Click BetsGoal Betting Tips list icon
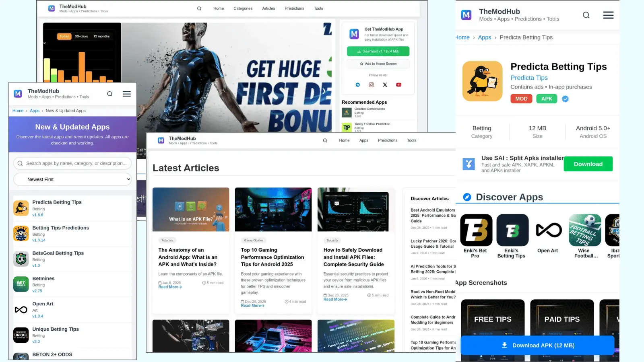 [21, 259]
